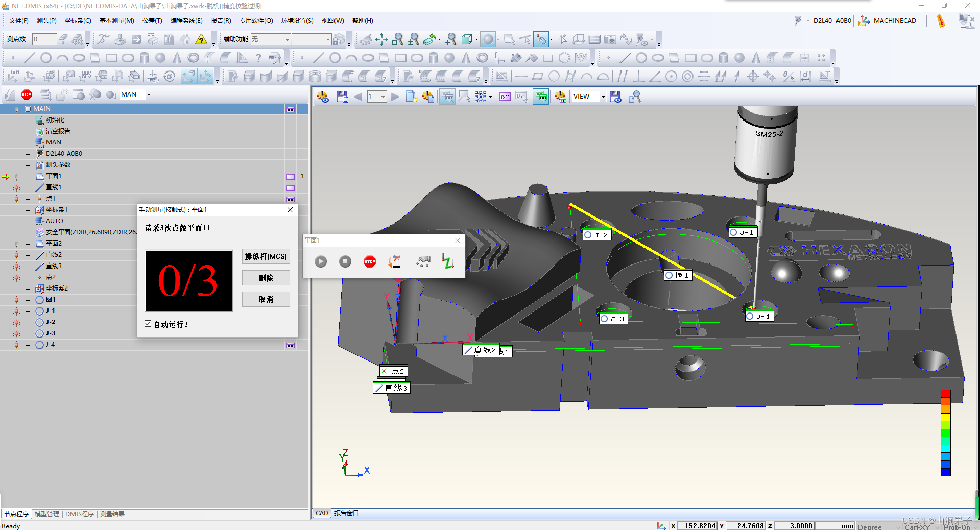Click the red segment of color scale

[945, 394]
